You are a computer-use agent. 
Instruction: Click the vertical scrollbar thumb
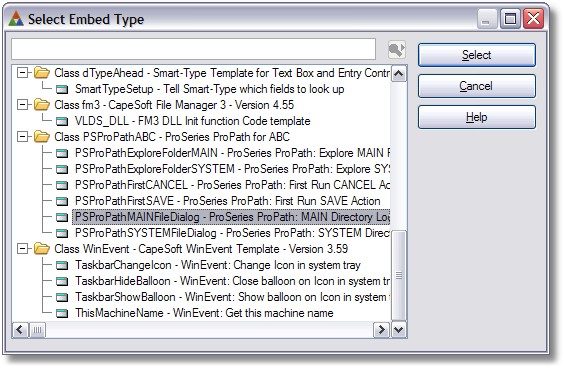click(399, 275)
